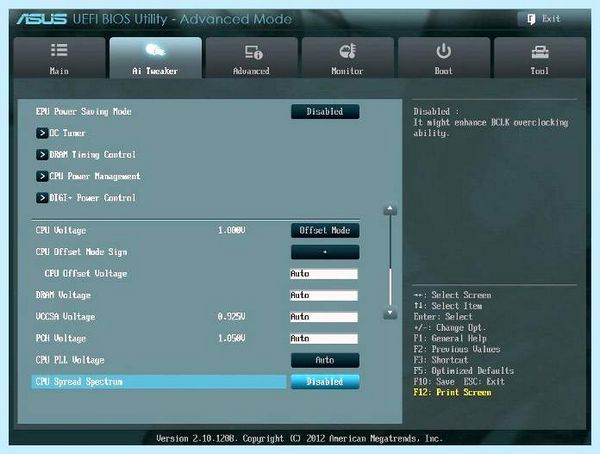
Task: Click the scroll up arrow
Action: click(390, 209)
